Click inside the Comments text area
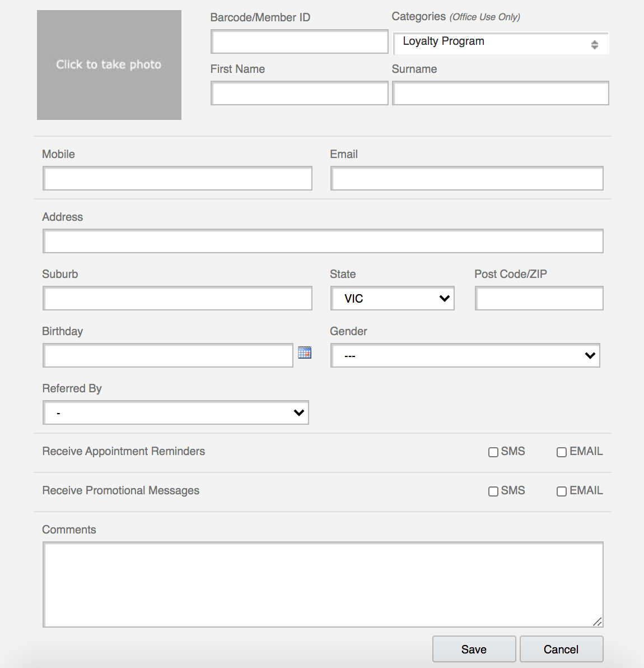Viewport: 644px width, 668px height. click(x=323, y=584)
